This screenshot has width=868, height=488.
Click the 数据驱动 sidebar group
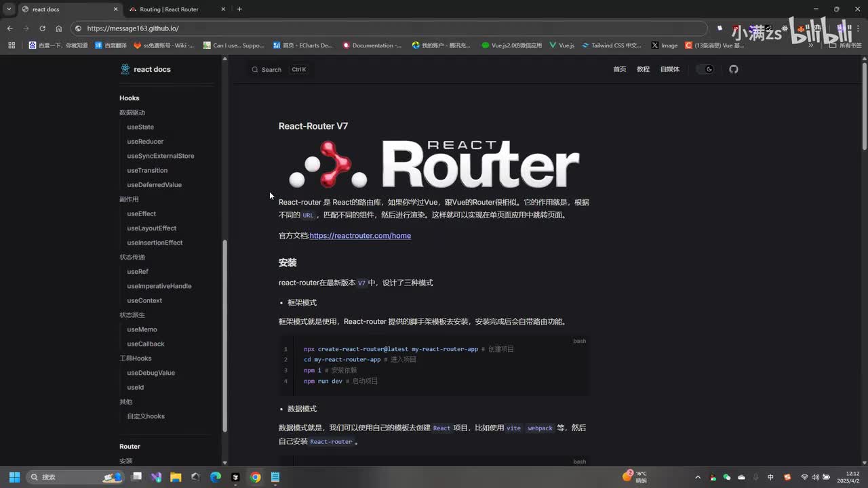pos(132,113)
